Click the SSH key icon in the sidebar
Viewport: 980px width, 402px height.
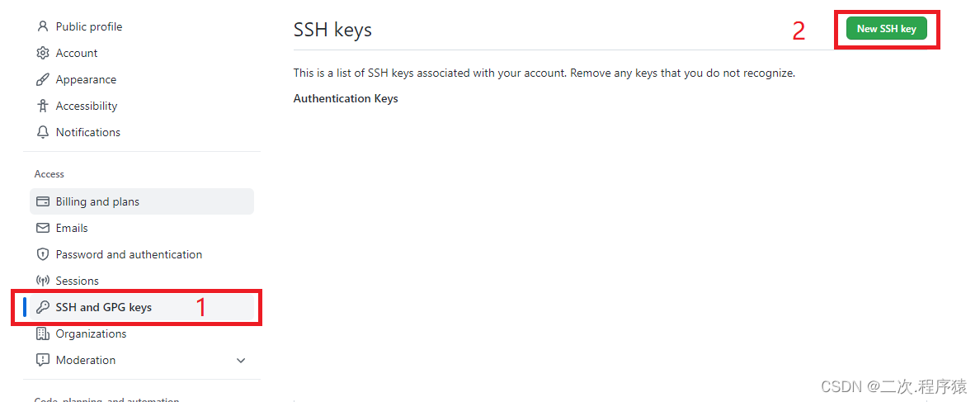pyautogui.click(x=43, y=307)
